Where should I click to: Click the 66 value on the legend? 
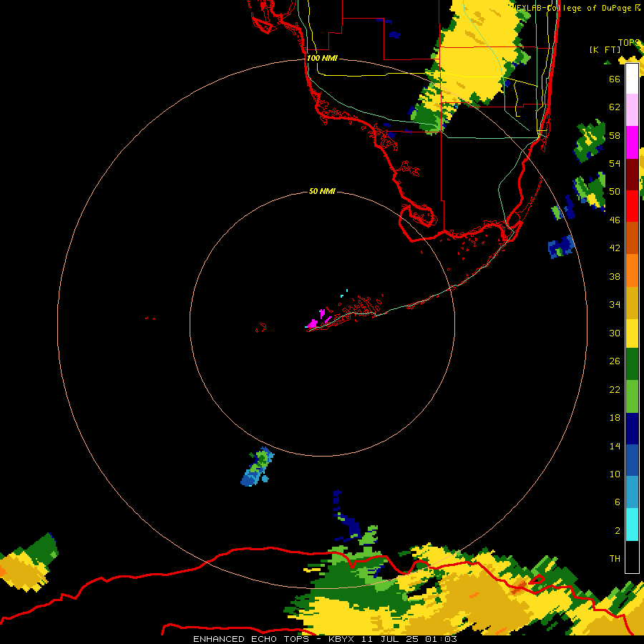click(x=615, y=79)
